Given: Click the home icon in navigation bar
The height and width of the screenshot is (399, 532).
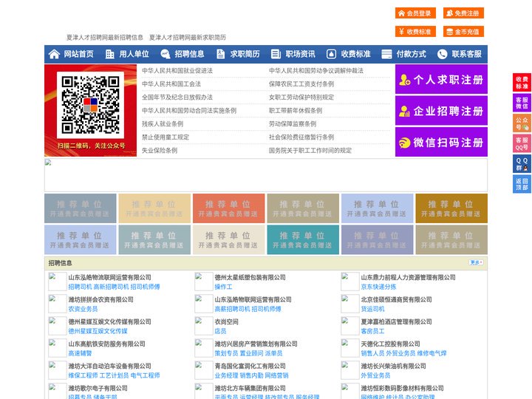Looking at the screenshot, I should point(54,54).
